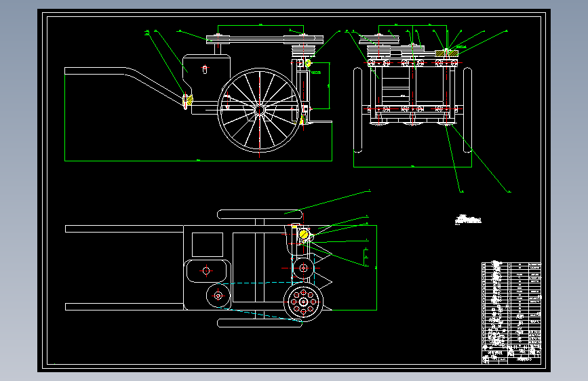Viewport: 588px width, 381px height.
Task: Select the yellow circle in plan view
Action: 304,235
